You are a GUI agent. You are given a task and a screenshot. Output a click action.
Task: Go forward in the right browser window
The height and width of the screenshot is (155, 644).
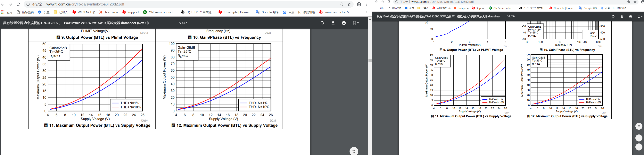[x=383, y=2]
